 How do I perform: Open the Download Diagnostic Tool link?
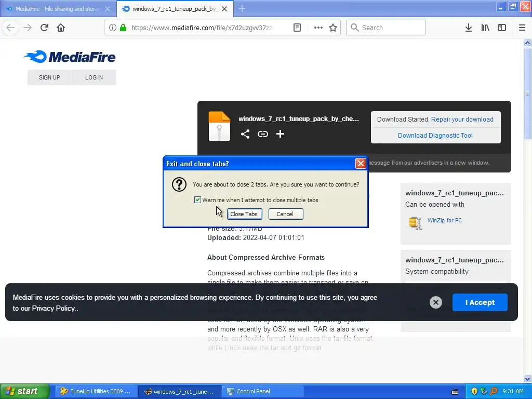[x=435, y=136]
